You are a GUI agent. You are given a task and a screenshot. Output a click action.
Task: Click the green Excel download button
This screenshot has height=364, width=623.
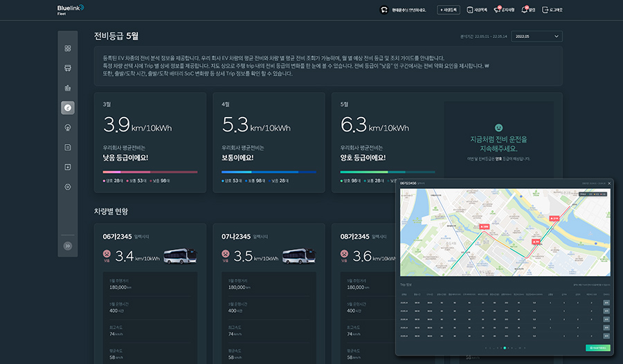(x=598, y=347)
